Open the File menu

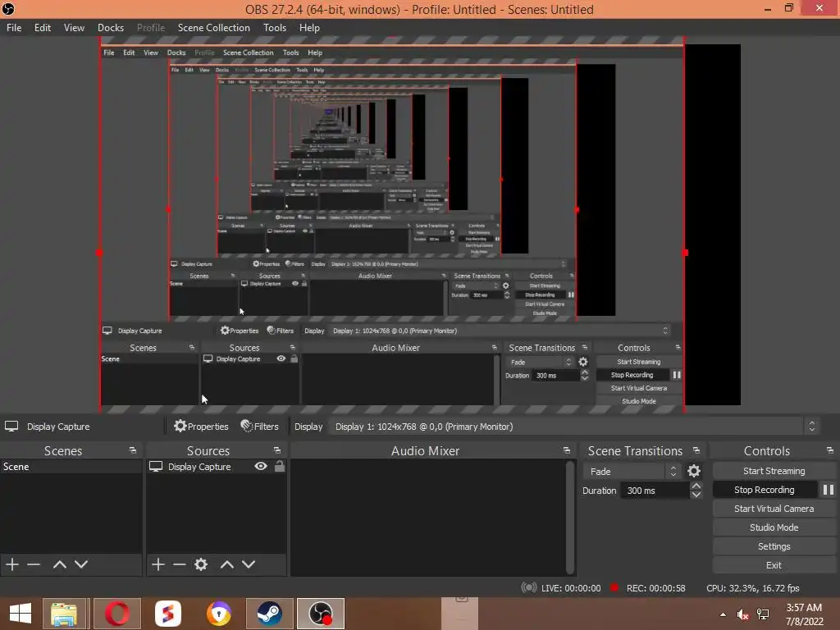pos(14,27)
